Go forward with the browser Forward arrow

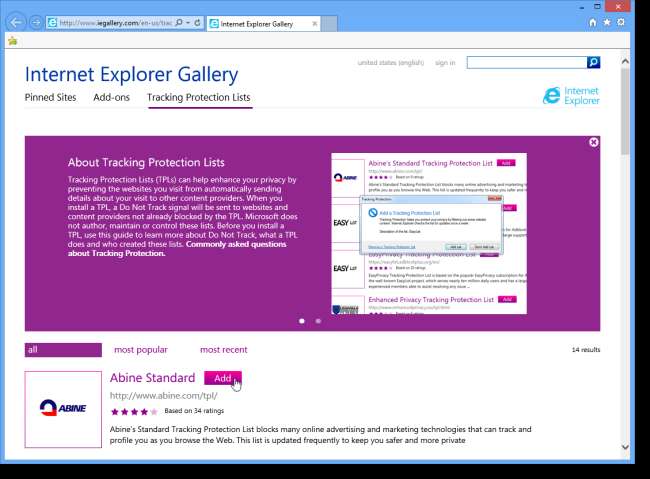pos(36,22)
